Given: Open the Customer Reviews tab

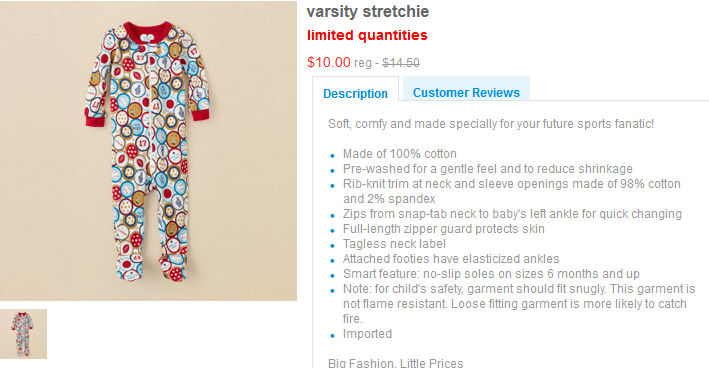Looking at the screenshot, I should click(x=466, y=93).
